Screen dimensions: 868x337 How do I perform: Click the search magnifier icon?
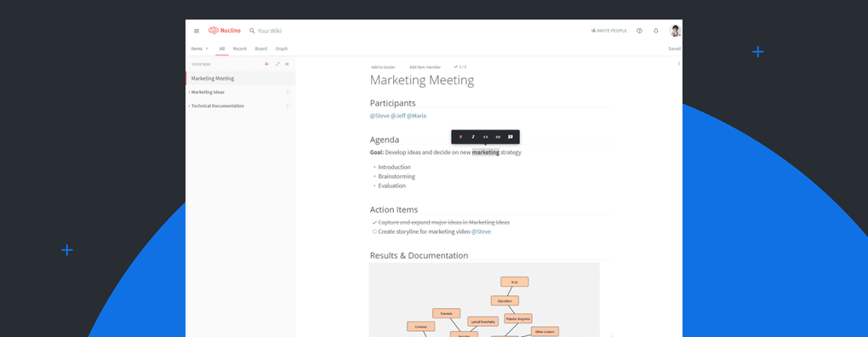coord(252,31)
